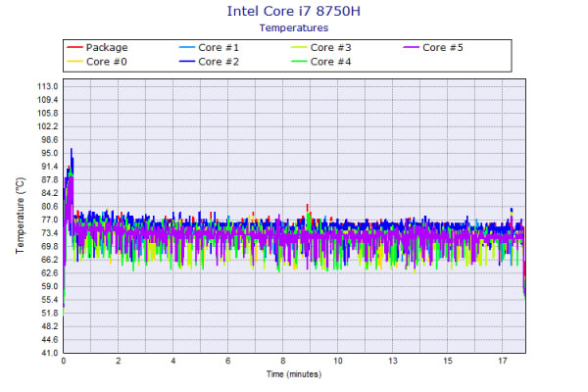This screenshot has height=392, width=588.
Task: Click the Core #1 legend entry
Action: click(210, 48)
